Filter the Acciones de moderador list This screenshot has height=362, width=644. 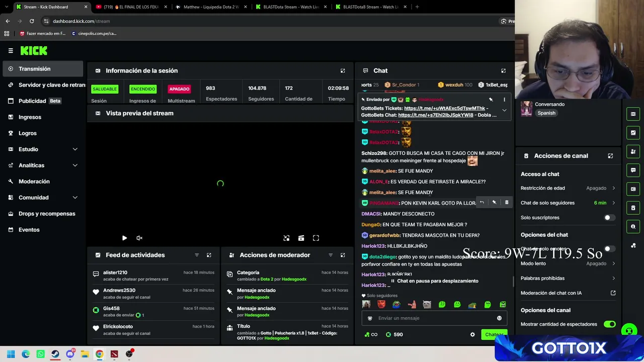pyautogui.click(x=331, y=255)
